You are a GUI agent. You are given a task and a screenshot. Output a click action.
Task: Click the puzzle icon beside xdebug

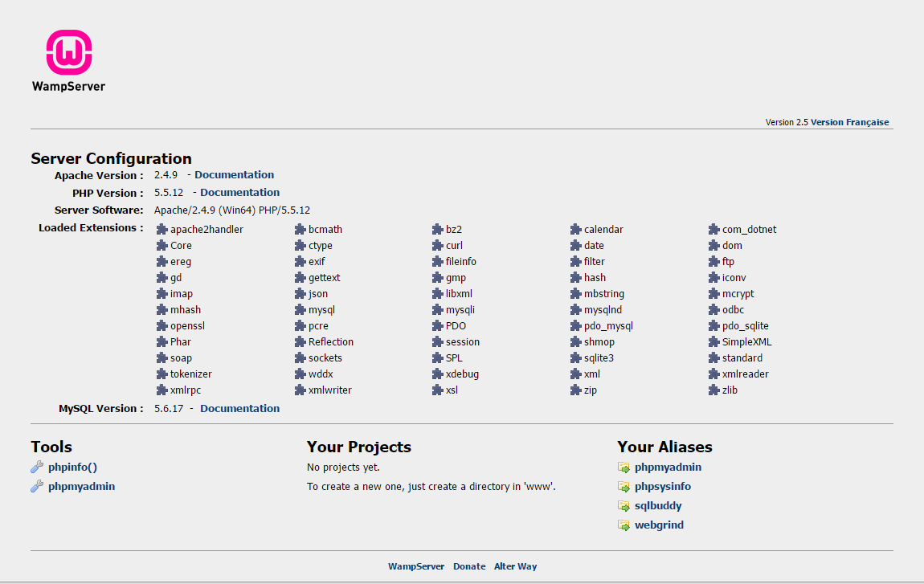point(437,374)
